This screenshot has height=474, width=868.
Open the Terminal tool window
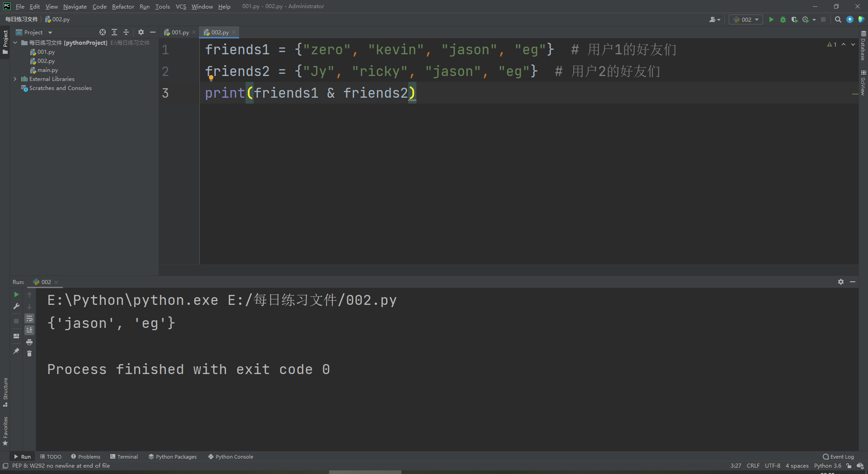tap(124, 457)
